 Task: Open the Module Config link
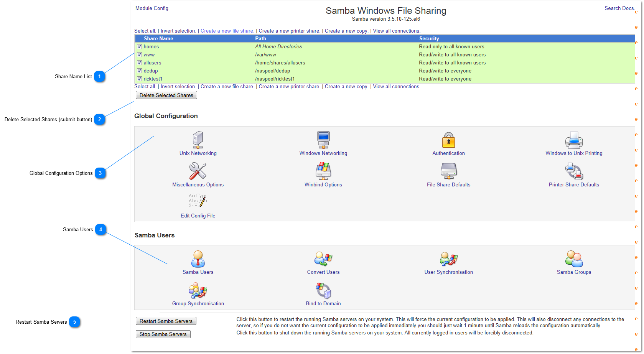pyautogui.click(x=152, y=8)
